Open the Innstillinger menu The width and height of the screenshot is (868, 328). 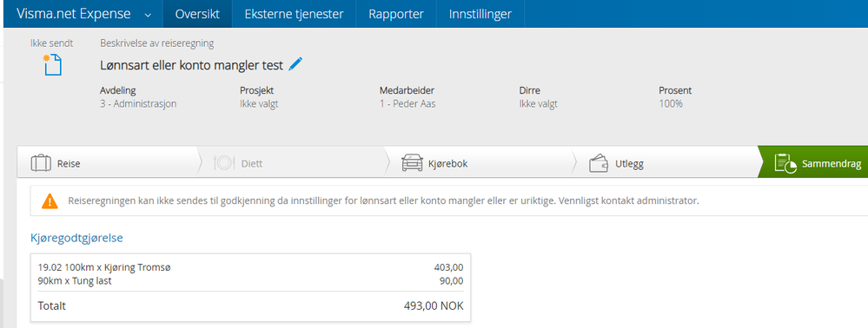[480, 14]
